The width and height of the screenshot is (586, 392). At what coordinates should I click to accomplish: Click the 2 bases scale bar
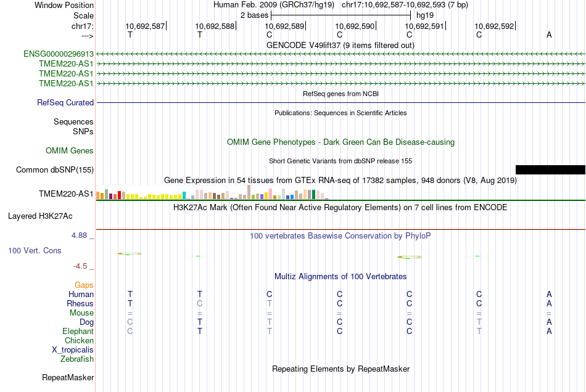[x=341, y=15]
